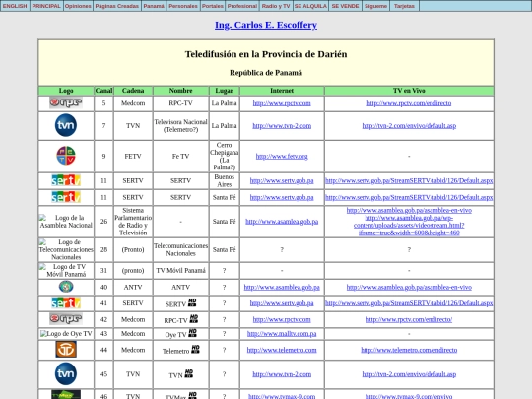The height and width of the screenshot is (399, 532).
Task: Open the Tarjetas menu item
Action: point(404,6)
